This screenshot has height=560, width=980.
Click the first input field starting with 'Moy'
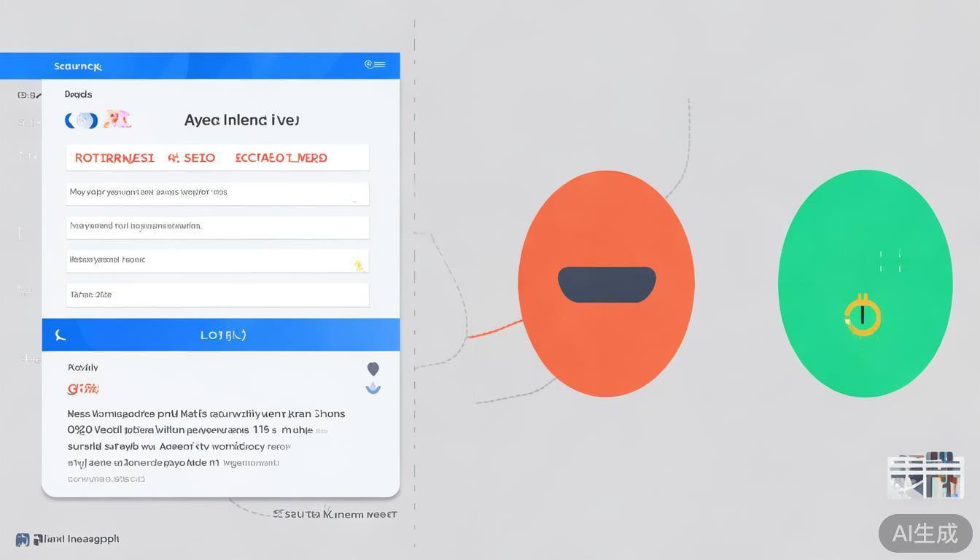pyautogui.click(x=217, y=192)
